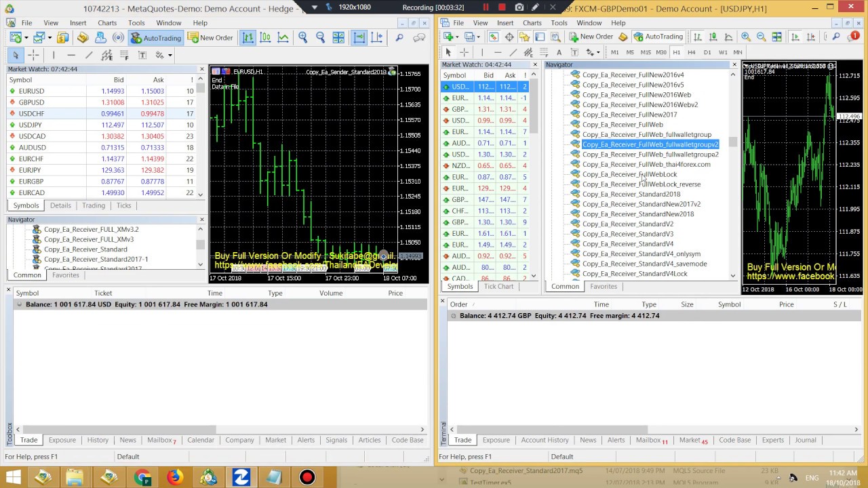868x488 pixels.
Task: Open Experts tab in FXCM Terminal
Action: [772, 440]
